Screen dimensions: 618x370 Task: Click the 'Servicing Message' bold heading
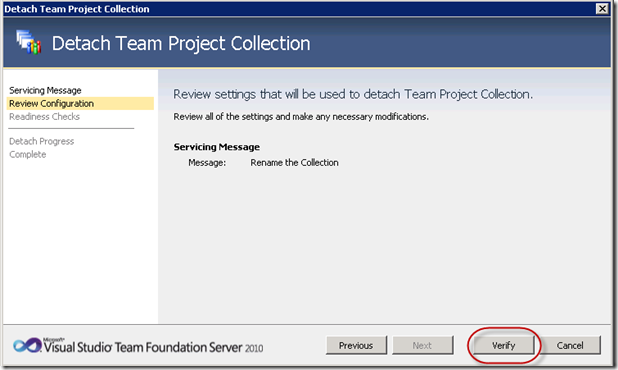pos(216,147)
